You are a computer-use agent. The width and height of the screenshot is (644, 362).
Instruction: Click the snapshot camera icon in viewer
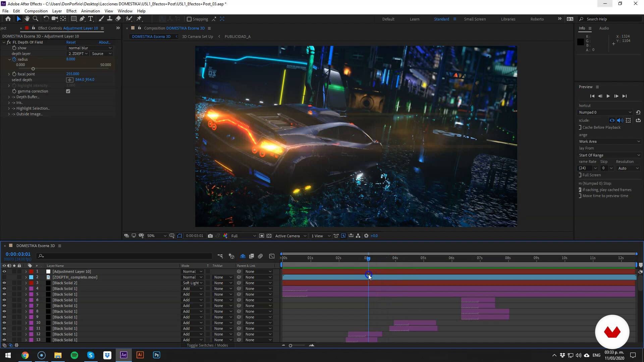click(x=210, y=236)
